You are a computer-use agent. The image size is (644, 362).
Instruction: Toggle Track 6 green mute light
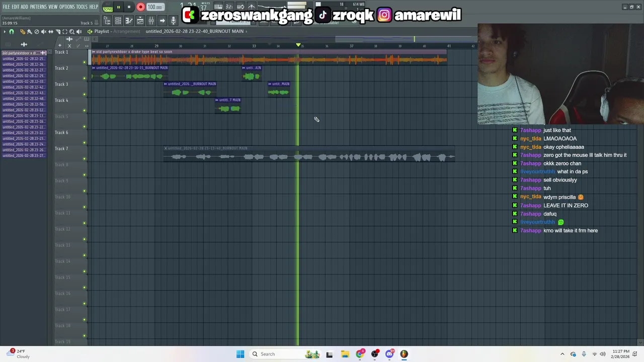[84, 143]
